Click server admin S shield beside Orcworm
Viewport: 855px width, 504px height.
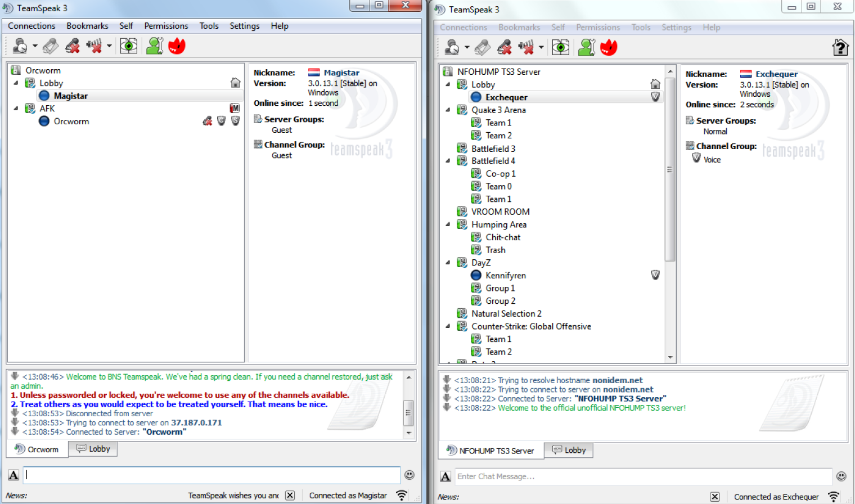pyautogui.click(x=235, y=121)
